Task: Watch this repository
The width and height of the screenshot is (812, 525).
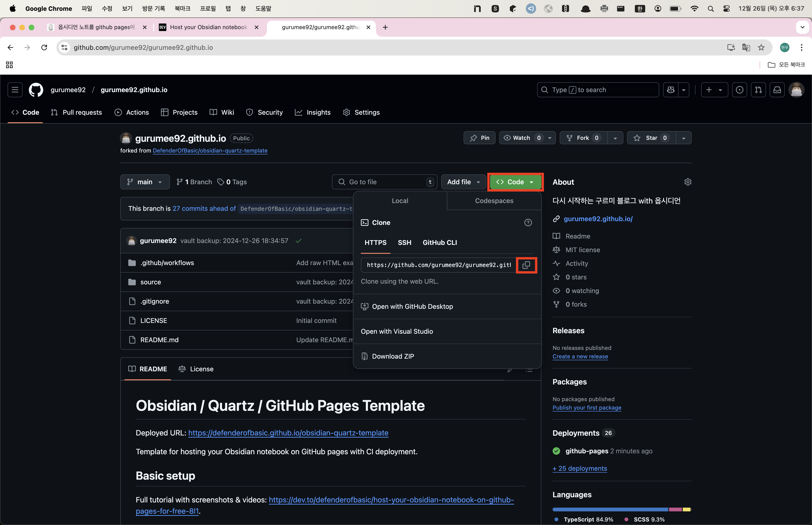Action: point(527,138)
